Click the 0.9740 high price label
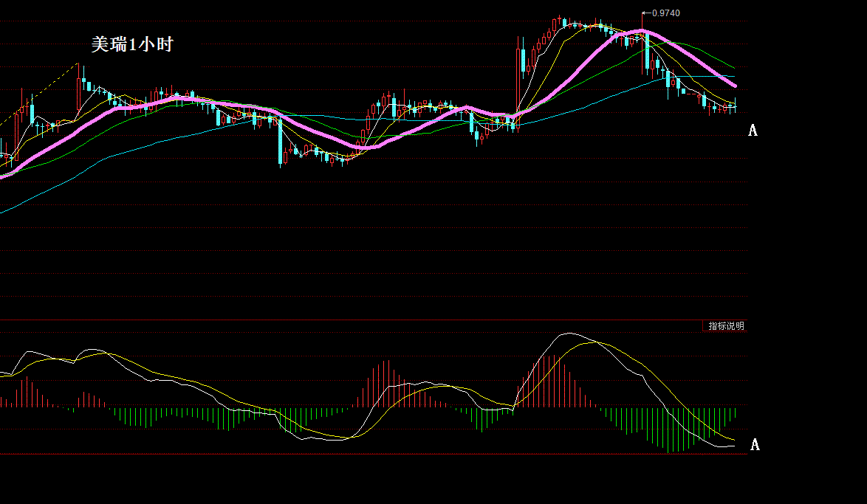The image size is (867, 504). [665, 13]
